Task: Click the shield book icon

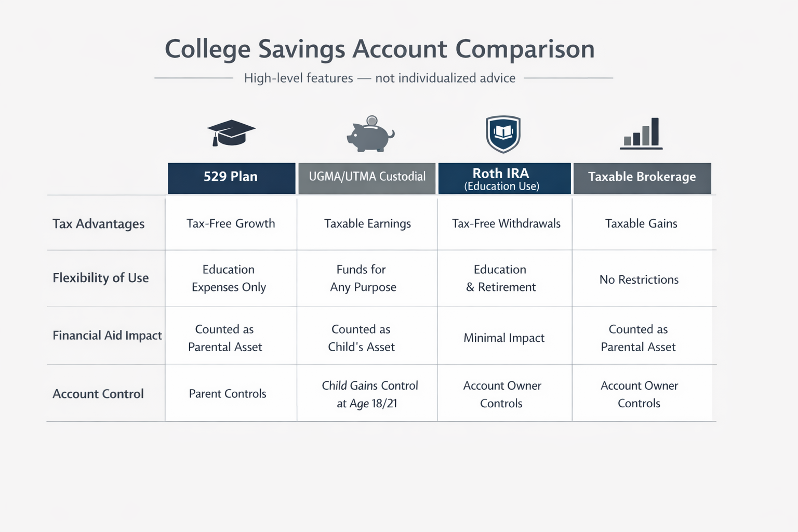Action: pos(503,134)
